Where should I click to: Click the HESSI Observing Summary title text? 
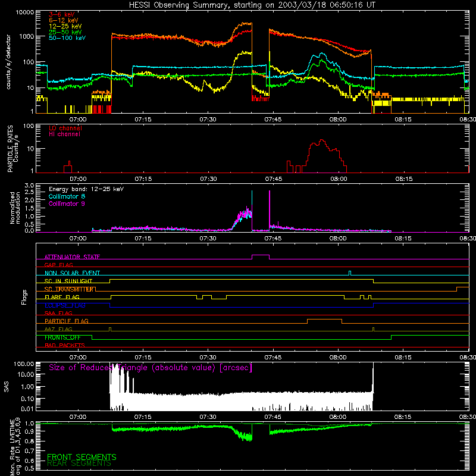pyautogui.click(x=252, y=5)
